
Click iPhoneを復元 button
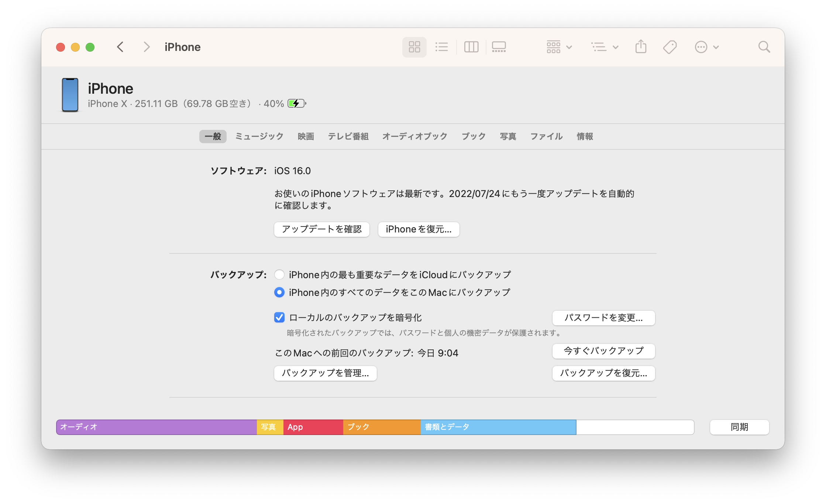pos(419,229)
